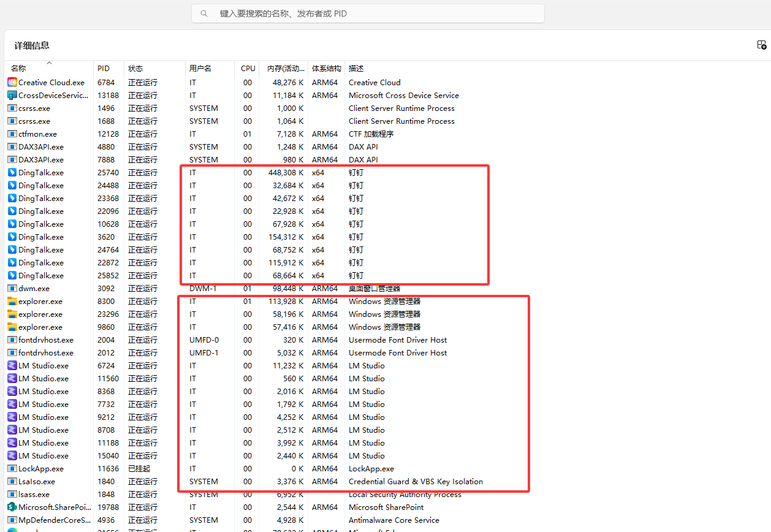Click the csrss.exe icon for PID 1496
Image resolution: width=771 pixels, height=532 pixels.
[x=12, y=108]
